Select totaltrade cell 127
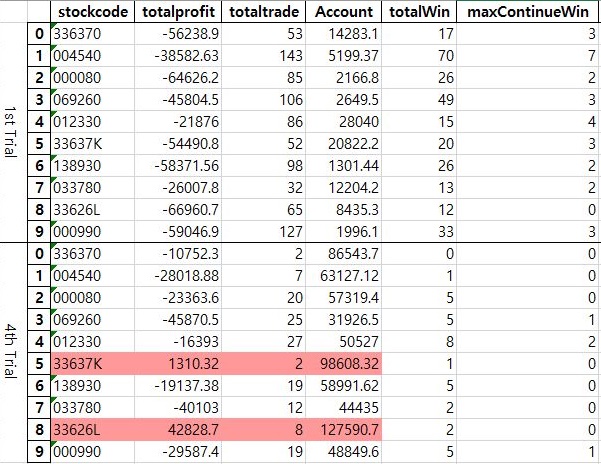Viewport: 601px width, 464px height. [x=263, y=231]
